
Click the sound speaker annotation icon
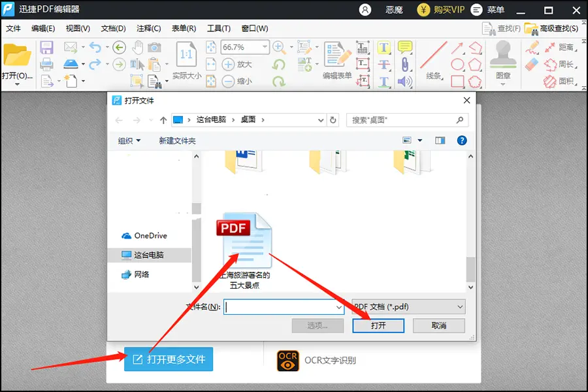pyautogui.click(x=405, y=81)
